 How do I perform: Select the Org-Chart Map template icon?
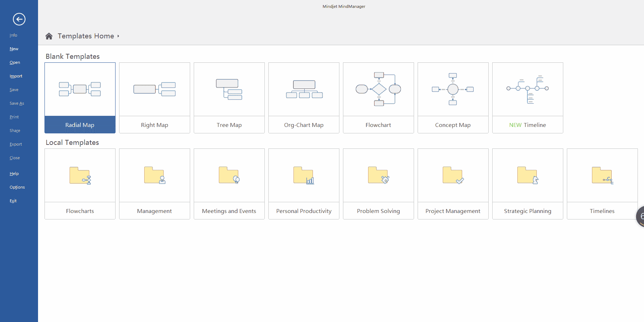(304, 89)
